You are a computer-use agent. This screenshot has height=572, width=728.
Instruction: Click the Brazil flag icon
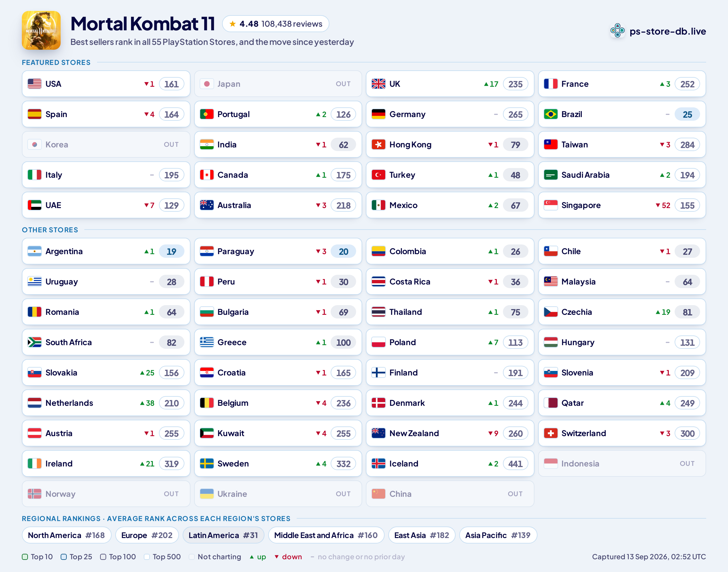pyautogui.click(x=551, y=114)
